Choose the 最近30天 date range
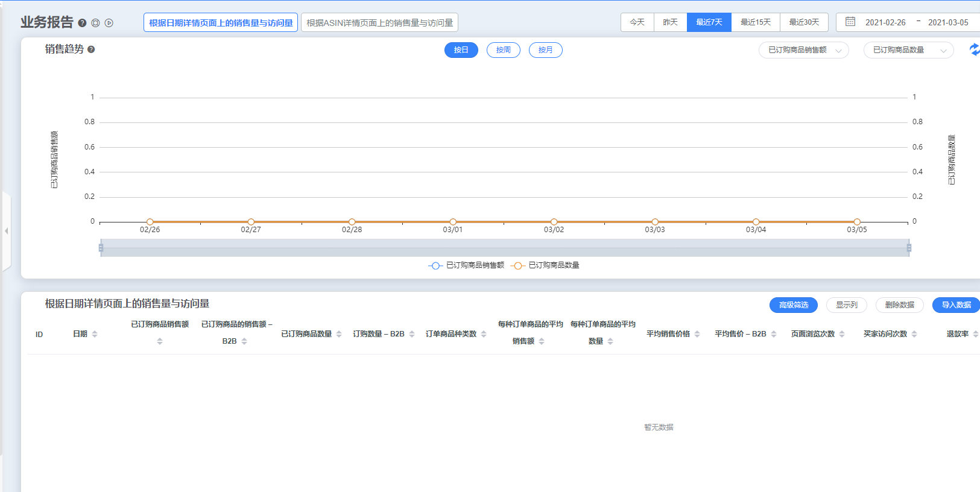The width and height of the screenshot is (980, 492). 805,22
